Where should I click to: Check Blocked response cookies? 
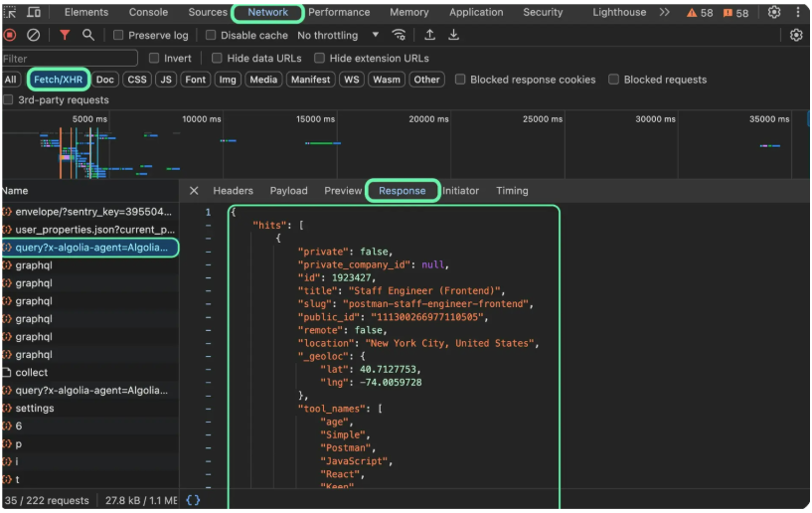coord(460,80)
